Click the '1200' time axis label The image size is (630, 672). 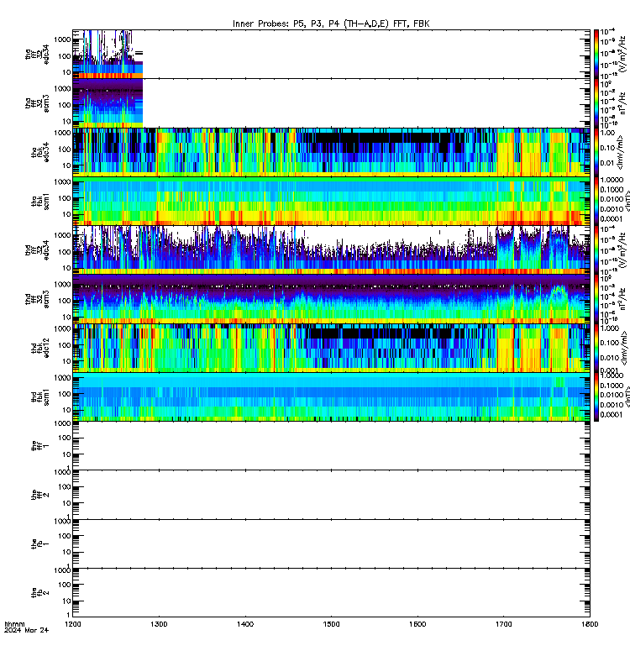click(x=73, y=624)
